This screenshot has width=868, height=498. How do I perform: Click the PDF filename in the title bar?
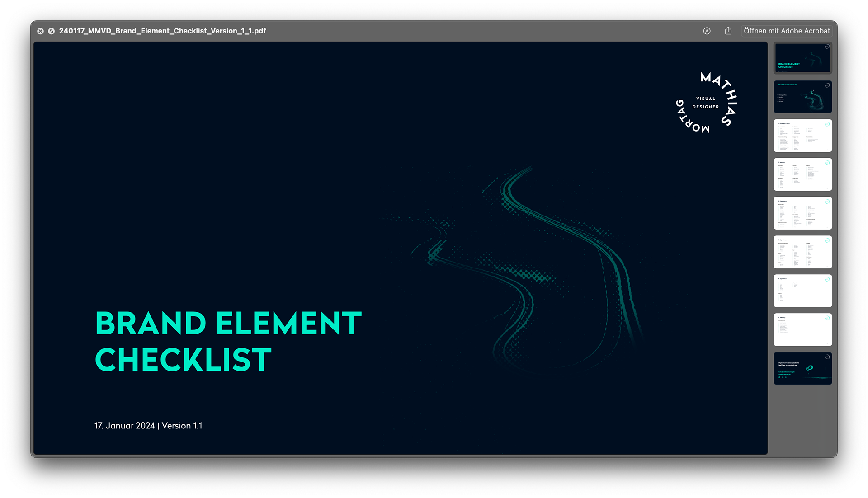pyautogui.click(x=163, y=31)
